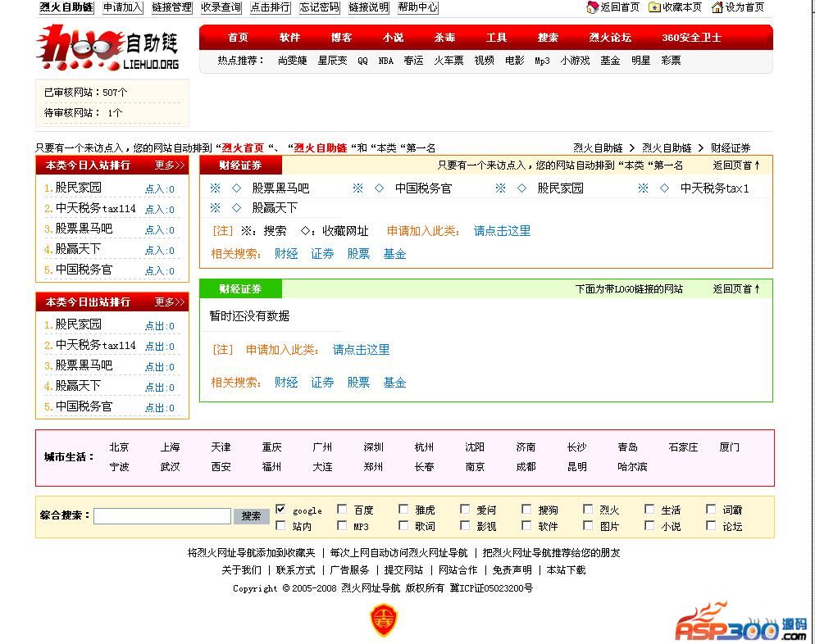
Task: Click the ※ search icon beside 股民家园
Action: coord(500,188)
